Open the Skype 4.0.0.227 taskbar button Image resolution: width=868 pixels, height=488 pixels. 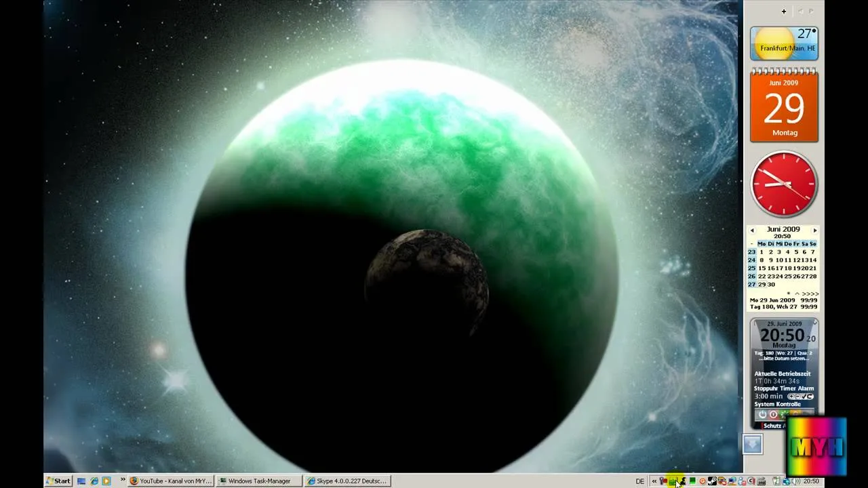coord(348,481)
